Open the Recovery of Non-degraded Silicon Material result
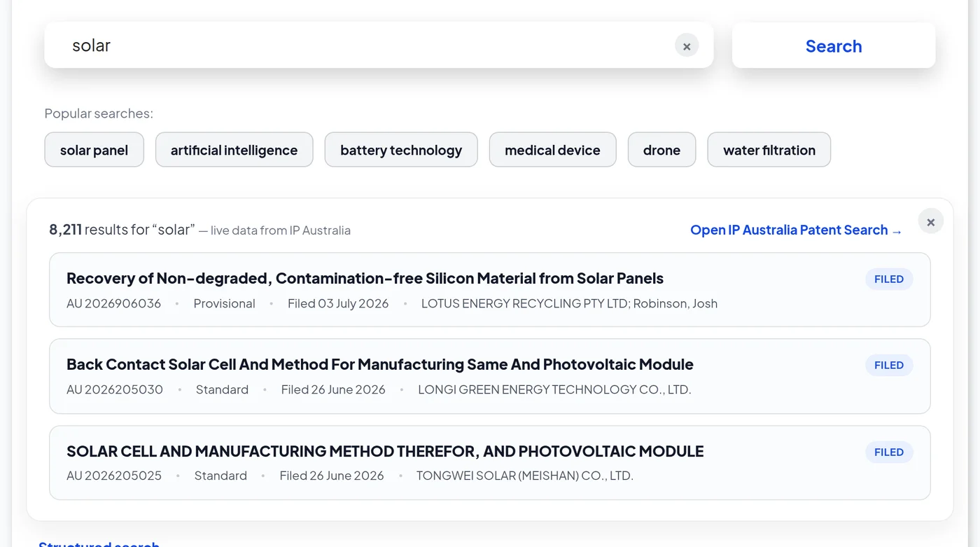This screenshot has height=547, width=980. (x=490, y=290)
